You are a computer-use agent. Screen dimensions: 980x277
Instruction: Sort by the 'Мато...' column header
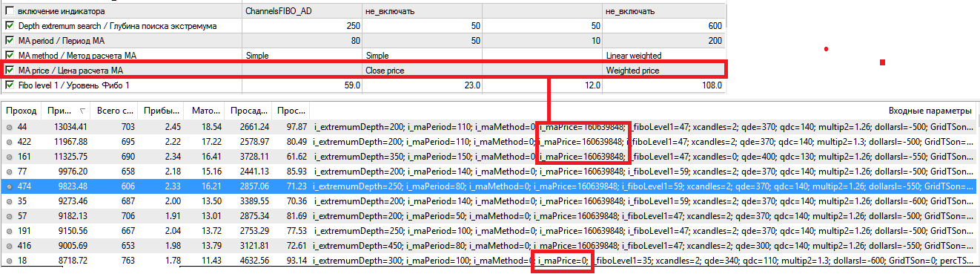coord(205,110)
